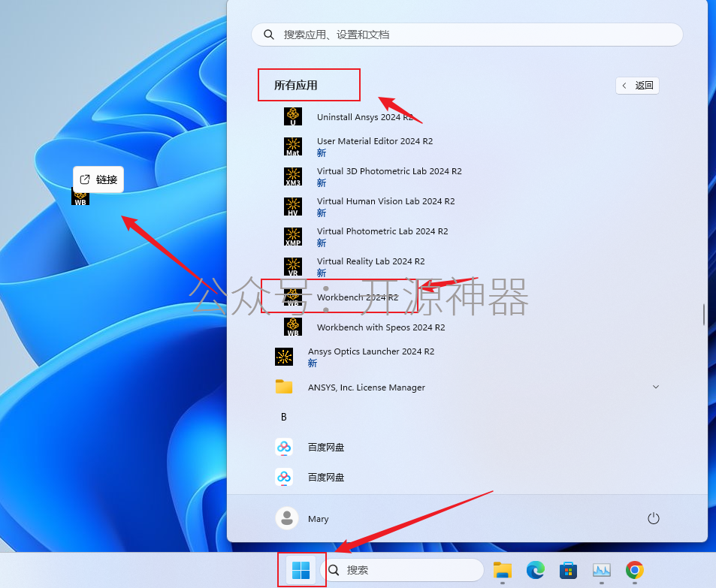Viewport: 716px width, 588px height.
Task: Click the WB shortcut icon on desktop
Action: click(80, 197)
